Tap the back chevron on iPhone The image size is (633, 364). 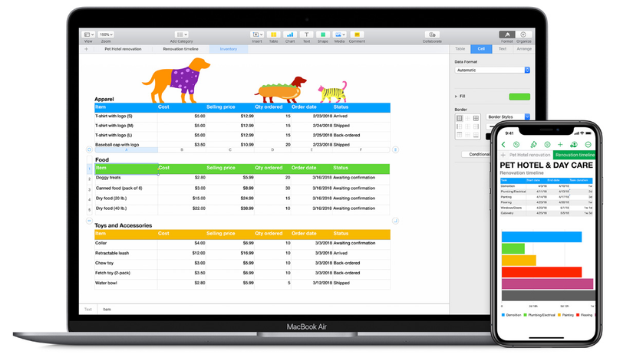[503, 145]
